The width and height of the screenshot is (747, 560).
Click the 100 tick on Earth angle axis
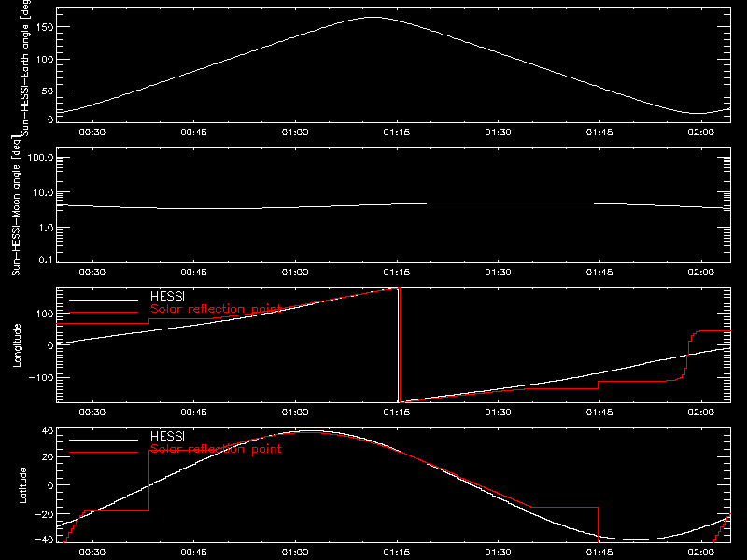click(46, 60)
